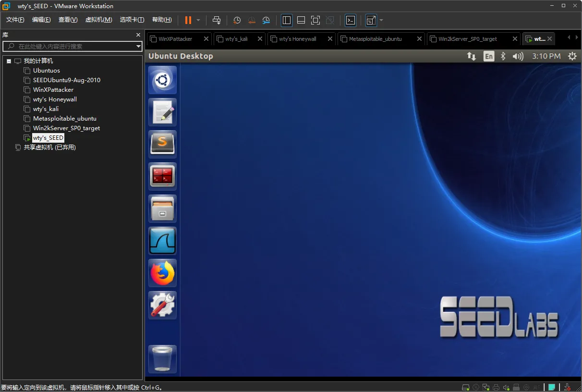582x392 pixels.
Task: Open the power options dropdown arrow
Action: (x=198, y=20)
